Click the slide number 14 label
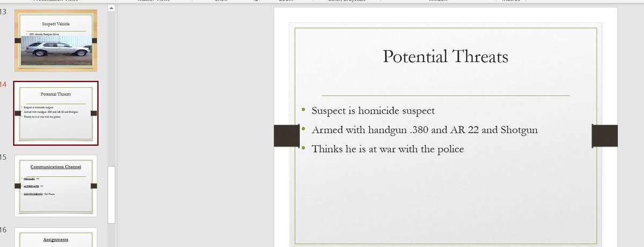The image size is (644, 247). click(3, 84)
